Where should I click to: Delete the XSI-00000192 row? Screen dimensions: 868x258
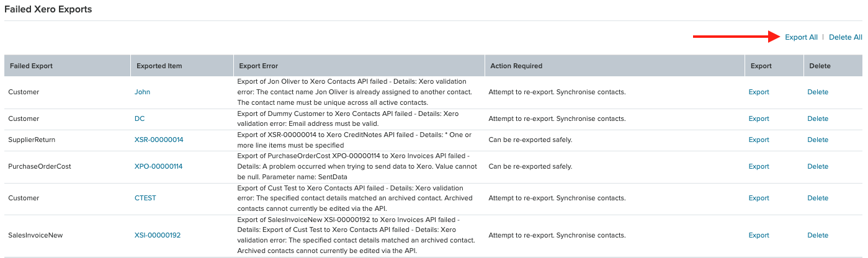pos(818,235)
